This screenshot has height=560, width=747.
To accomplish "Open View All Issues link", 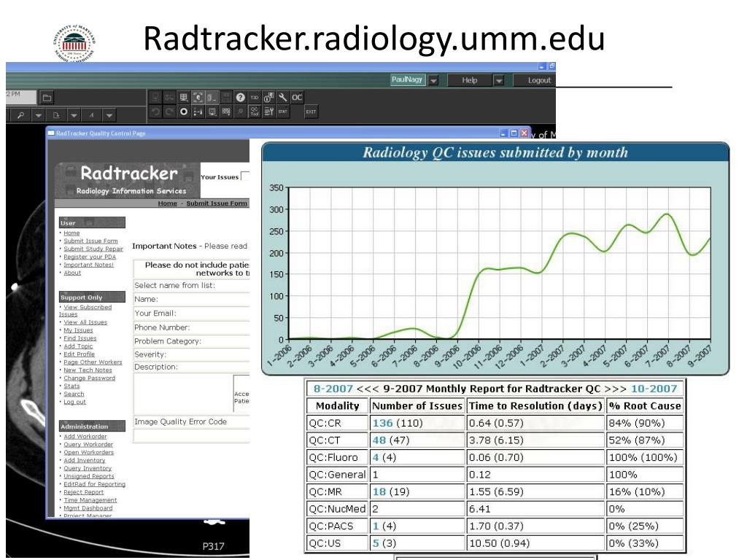I will [85, 322].
